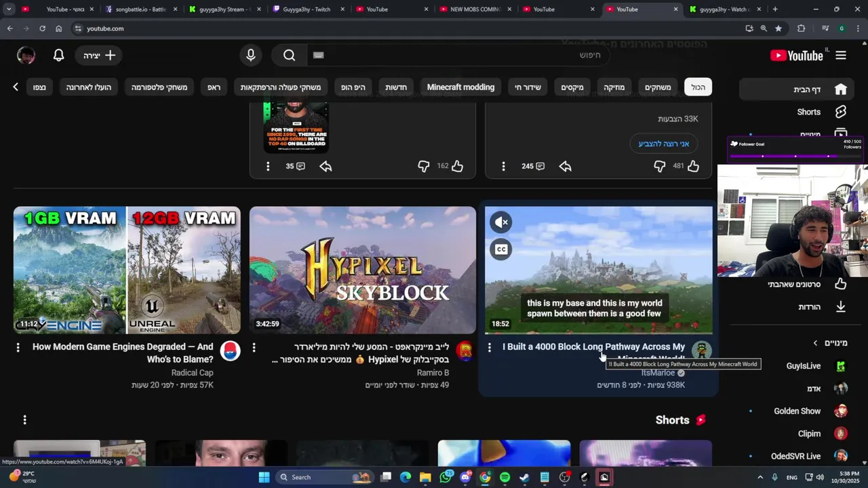Select the מוזיקה filter chip
Viewport: 868px width, 488px height.
point(614,87)
